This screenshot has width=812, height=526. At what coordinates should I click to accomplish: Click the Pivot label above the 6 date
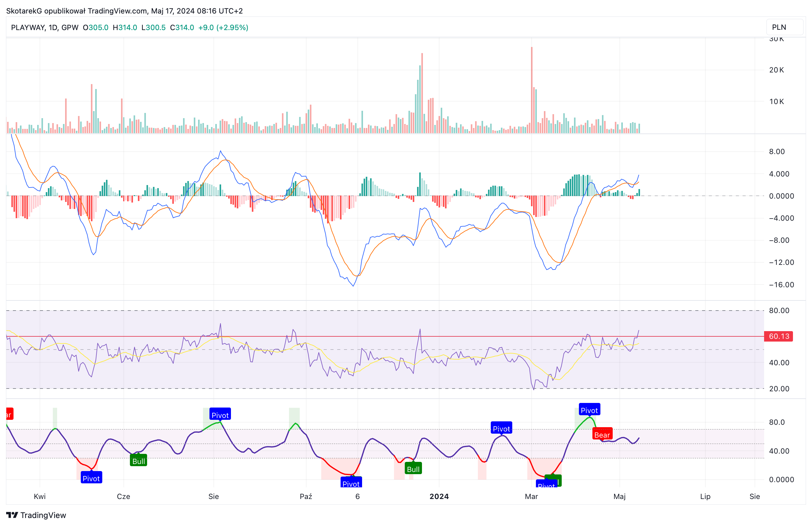(351, 482)
